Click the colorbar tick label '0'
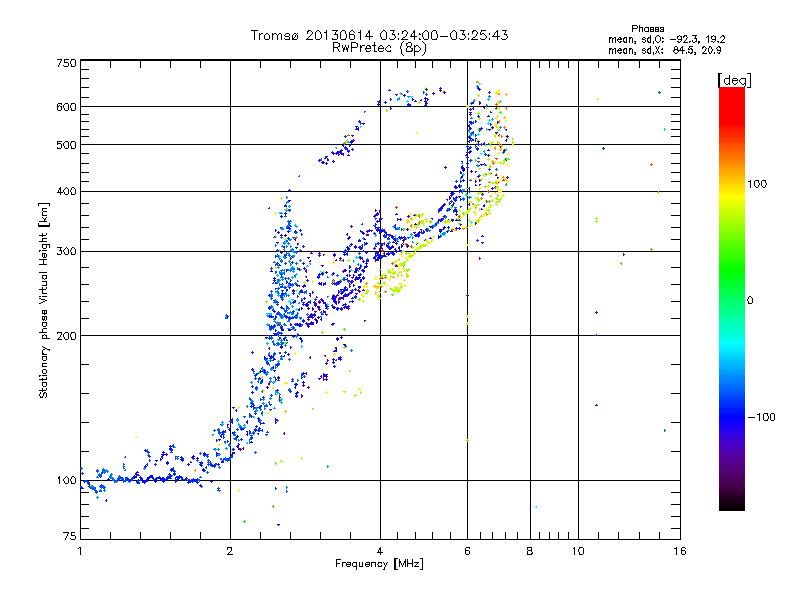The image size is (800, 600). click(750, 300)
